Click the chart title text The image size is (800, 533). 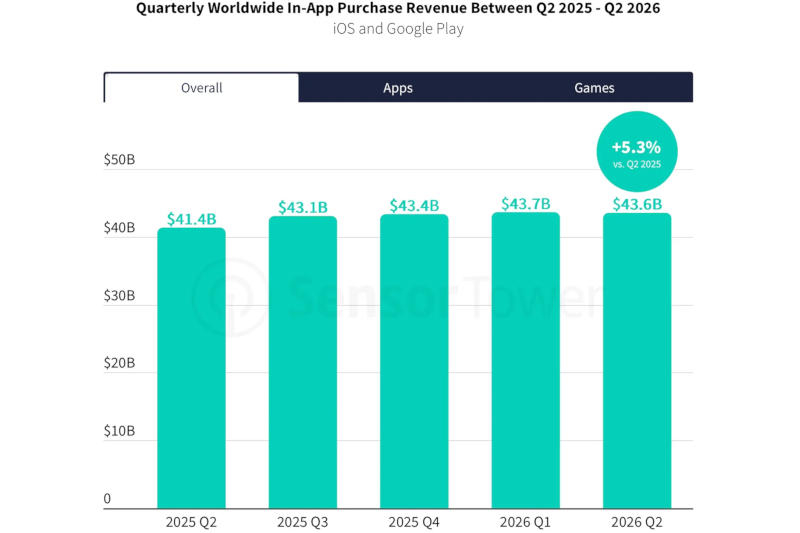coord(398,9)
